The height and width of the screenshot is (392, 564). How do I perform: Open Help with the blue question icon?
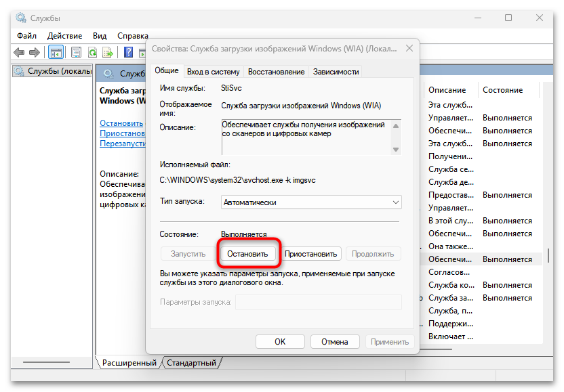pos(128,52)
